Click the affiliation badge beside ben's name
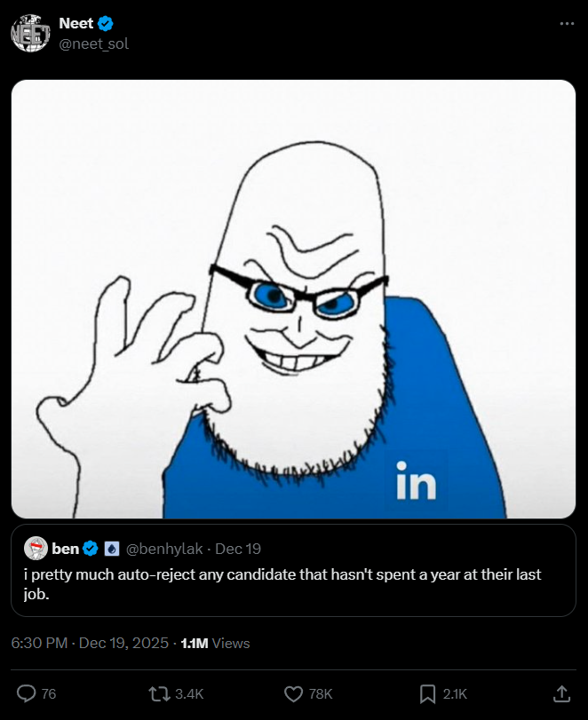 click(112, 549)
